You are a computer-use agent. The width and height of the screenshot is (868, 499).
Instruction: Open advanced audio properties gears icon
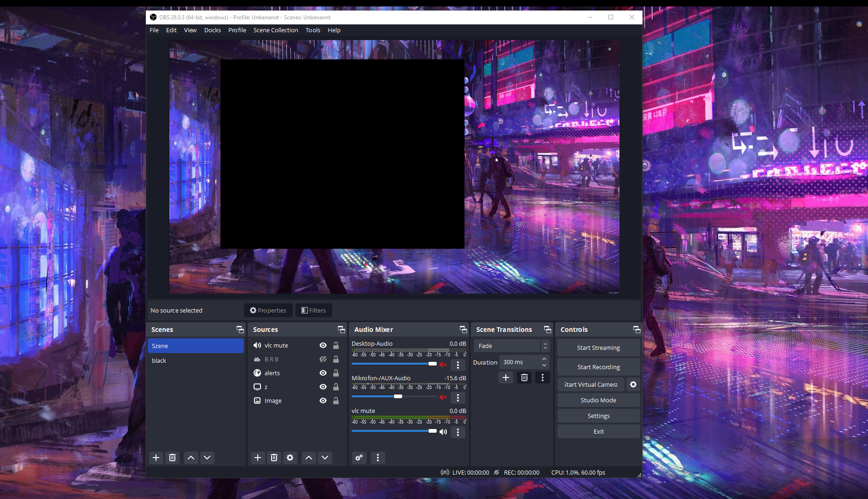(359, 458)
